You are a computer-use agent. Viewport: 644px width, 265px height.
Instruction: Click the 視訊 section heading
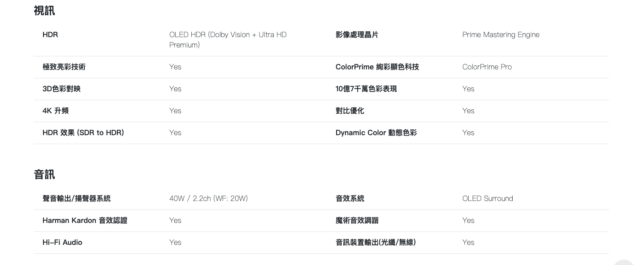click(x=44, y=11)
